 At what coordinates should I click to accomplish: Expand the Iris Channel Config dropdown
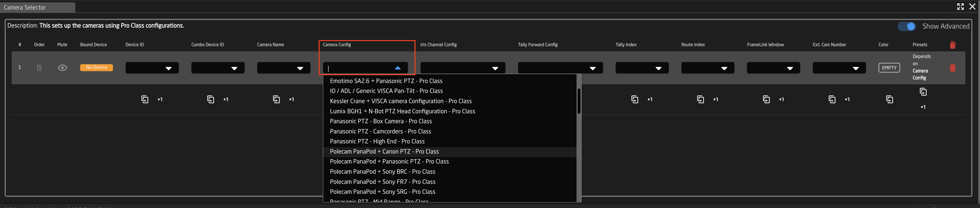463,68
